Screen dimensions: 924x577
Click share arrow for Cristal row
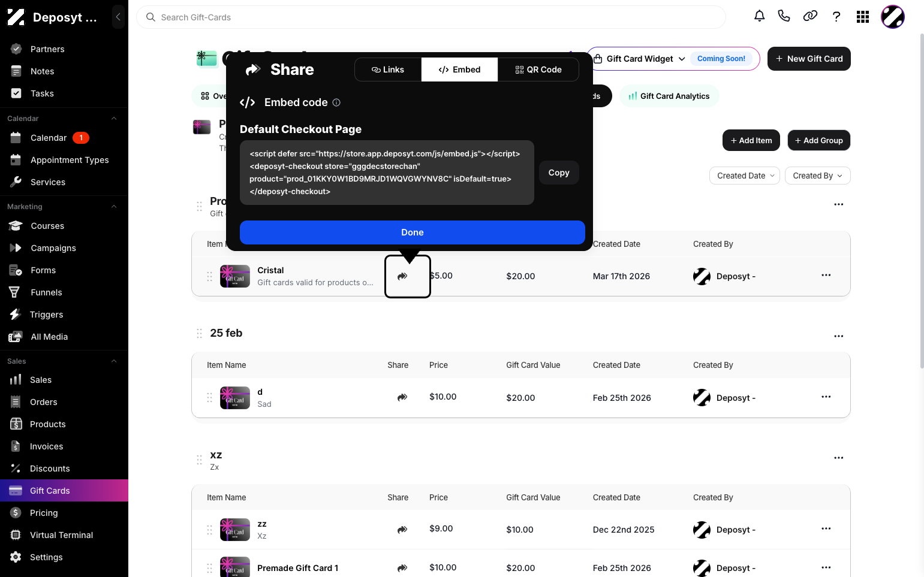coord(402,276)
